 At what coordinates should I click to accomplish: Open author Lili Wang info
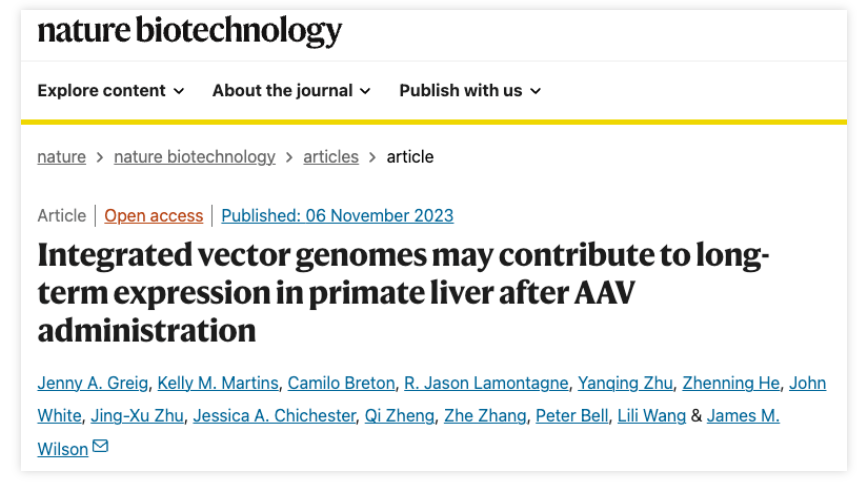pyautogui.click(x=651, y=415)
